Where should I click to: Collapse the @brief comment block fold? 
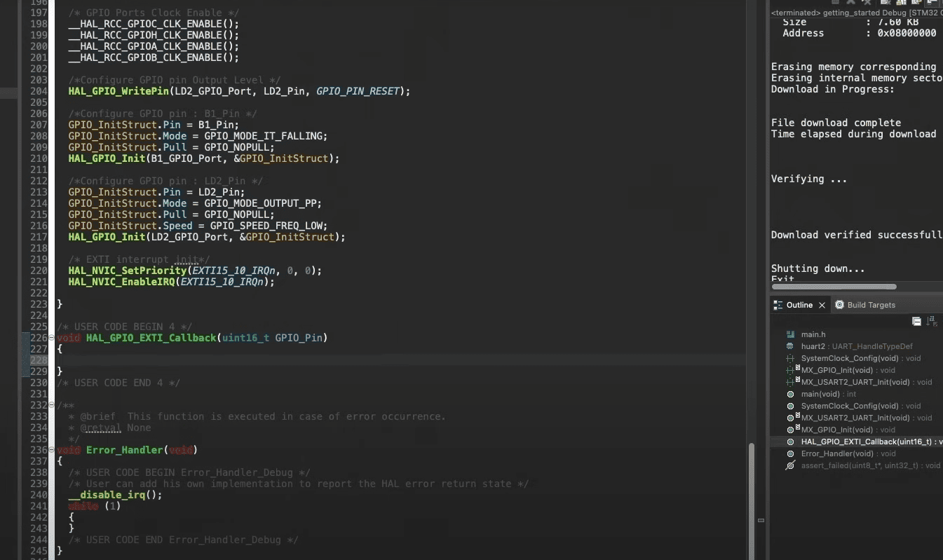[52, 405]
